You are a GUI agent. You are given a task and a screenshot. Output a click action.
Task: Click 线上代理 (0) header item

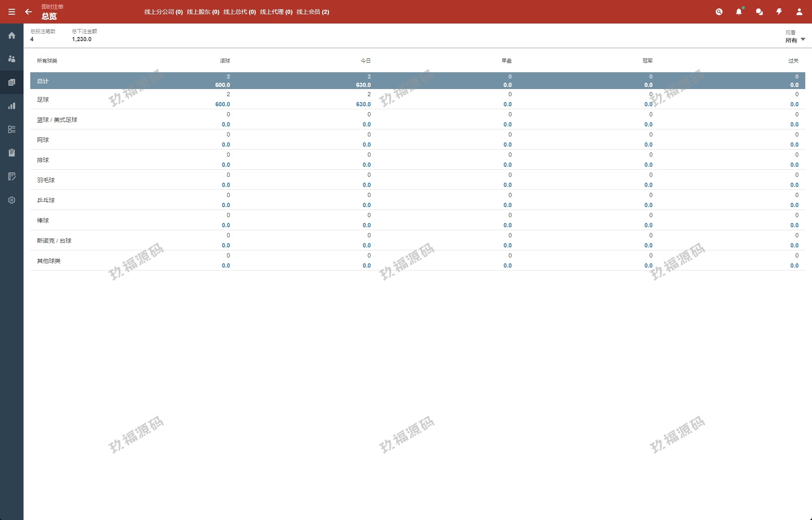[x=276, y=12]
